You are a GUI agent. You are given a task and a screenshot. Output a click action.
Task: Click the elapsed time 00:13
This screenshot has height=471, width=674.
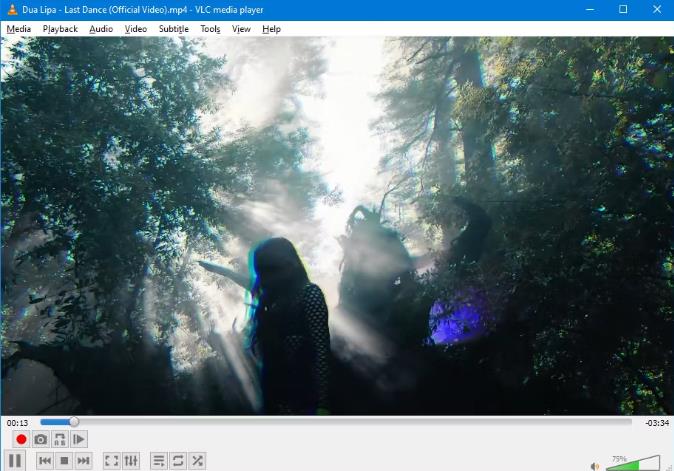(17, 423)
